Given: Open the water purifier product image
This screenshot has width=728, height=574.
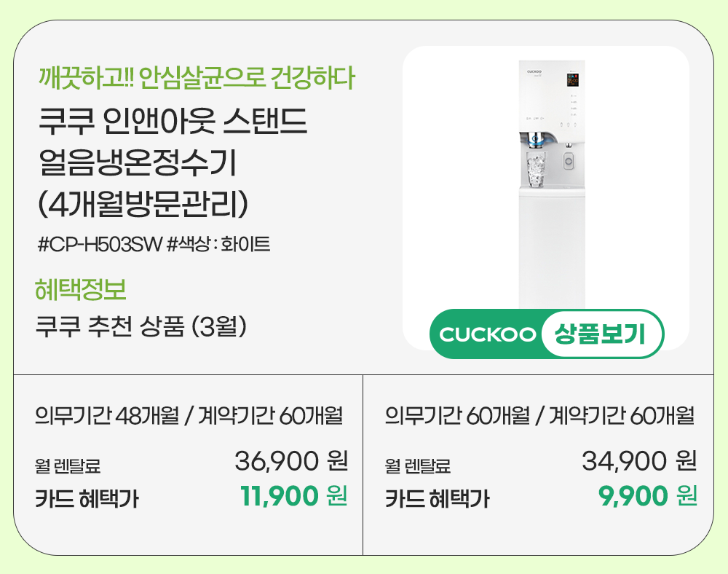Looking at the screenshot, I should coord(552,182).
